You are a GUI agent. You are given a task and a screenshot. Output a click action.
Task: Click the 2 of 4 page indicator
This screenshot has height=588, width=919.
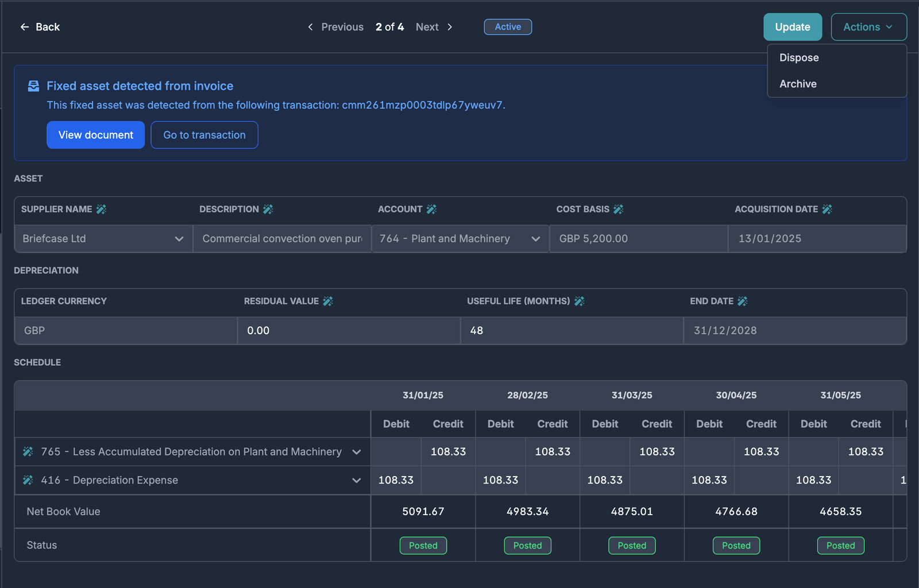[390, 27]
